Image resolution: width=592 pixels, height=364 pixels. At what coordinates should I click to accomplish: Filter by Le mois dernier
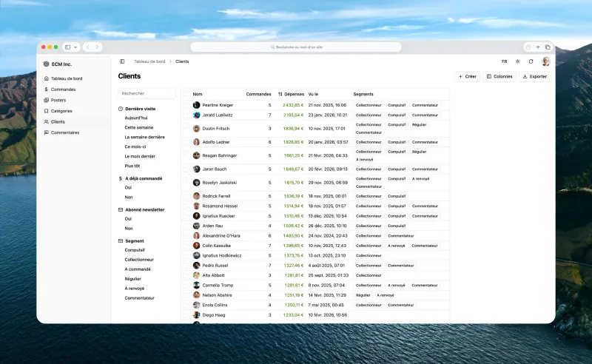pos(140,156)
